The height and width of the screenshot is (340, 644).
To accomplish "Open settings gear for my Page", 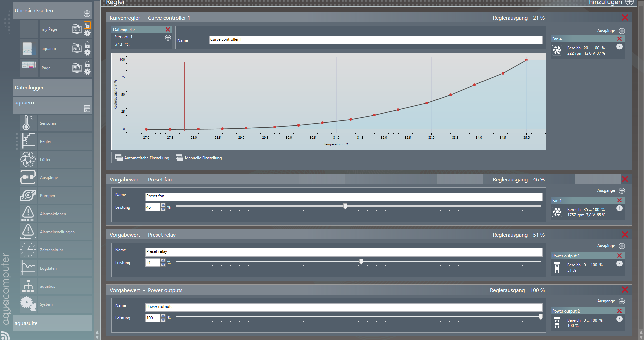I will pyautogui.click(x=87, y=33).
